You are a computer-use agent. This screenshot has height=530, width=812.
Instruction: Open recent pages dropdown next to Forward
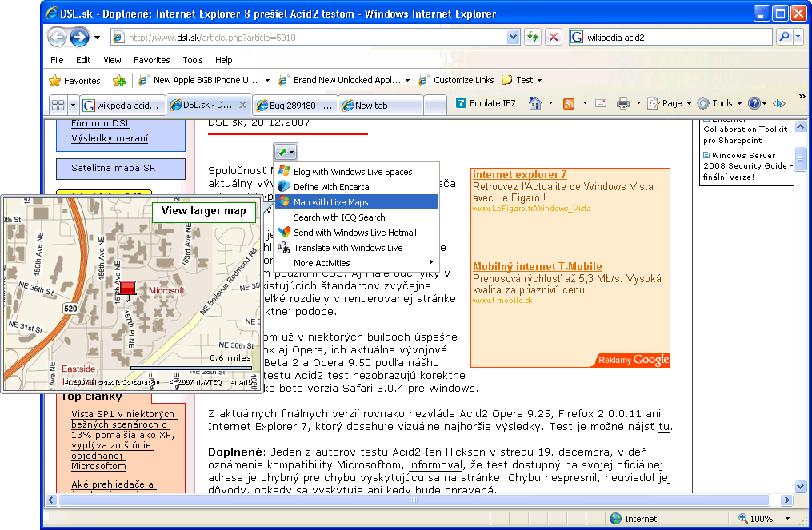(98, 38)
